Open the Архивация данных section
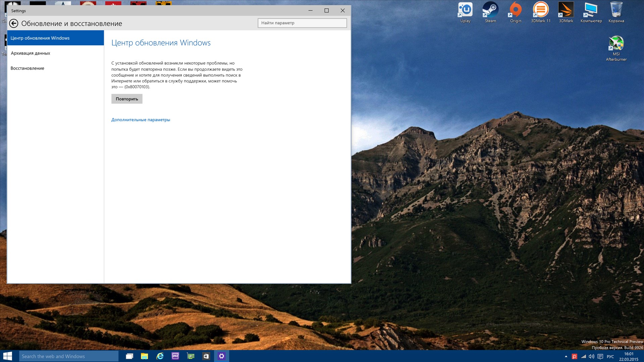The image size is (644, 362). [x=31, y=53]
